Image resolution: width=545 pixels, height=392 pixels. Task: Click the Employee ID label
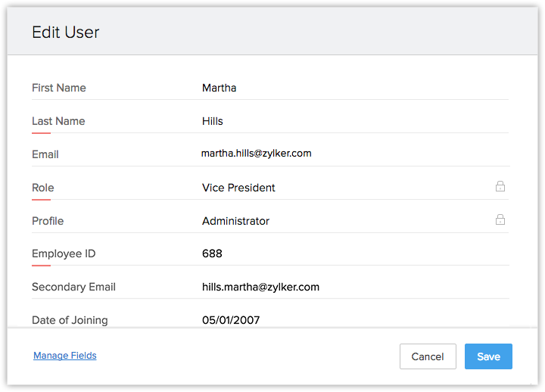(64, 254)
